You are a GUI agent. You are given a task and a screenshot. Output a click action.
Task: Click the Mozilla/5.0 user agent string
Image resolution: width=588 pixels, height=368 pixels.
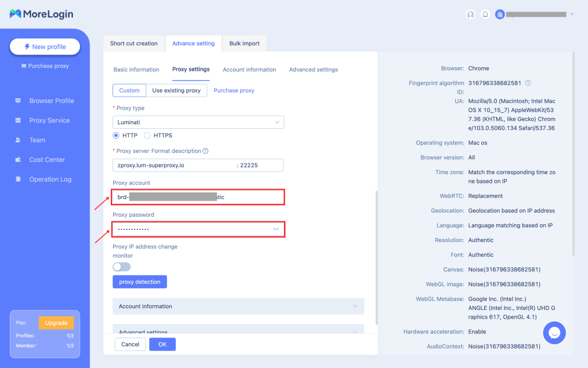[x=512, y=114]
